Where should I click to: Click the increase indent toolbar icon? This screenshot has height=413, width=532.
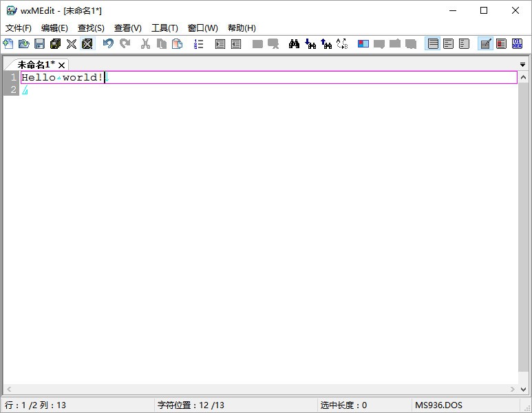coord(220,44)
